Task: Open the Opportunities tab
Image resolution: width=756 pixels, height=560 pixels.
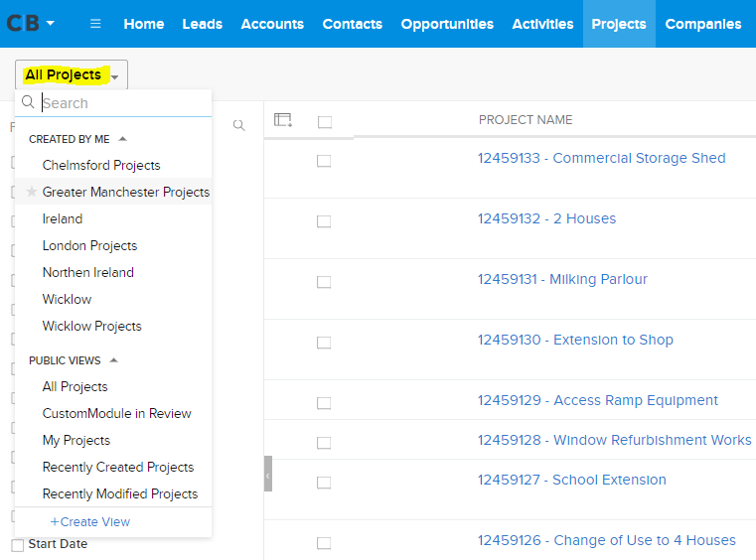Action: [x=447, y=24]
